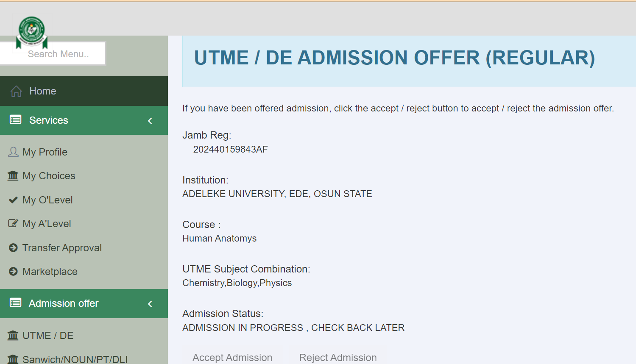Click the Home house icon
The image size is (636, 364).
[16, 91]
